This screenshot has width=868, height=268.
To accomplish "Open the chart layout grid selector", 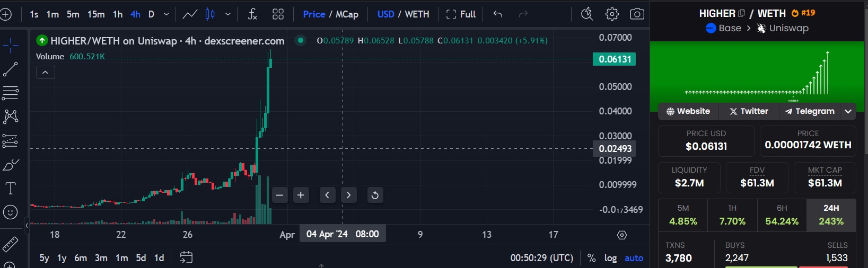I will [x=278, y=14].
